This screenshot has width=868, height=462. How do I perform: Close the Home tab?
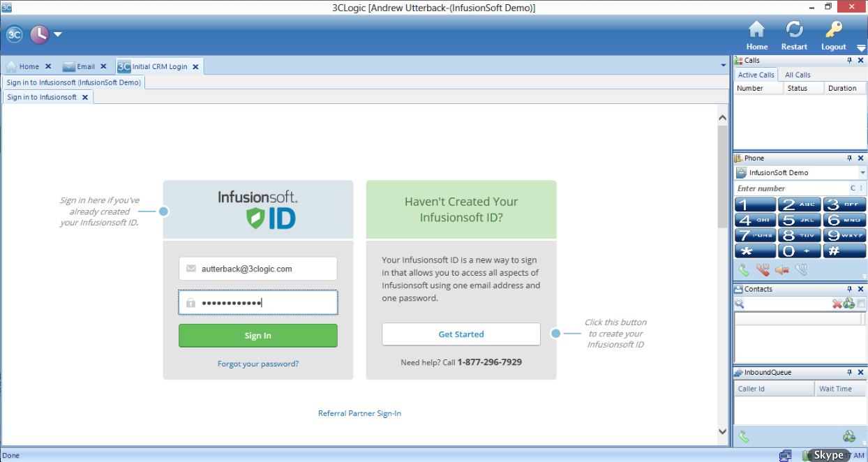48,66
